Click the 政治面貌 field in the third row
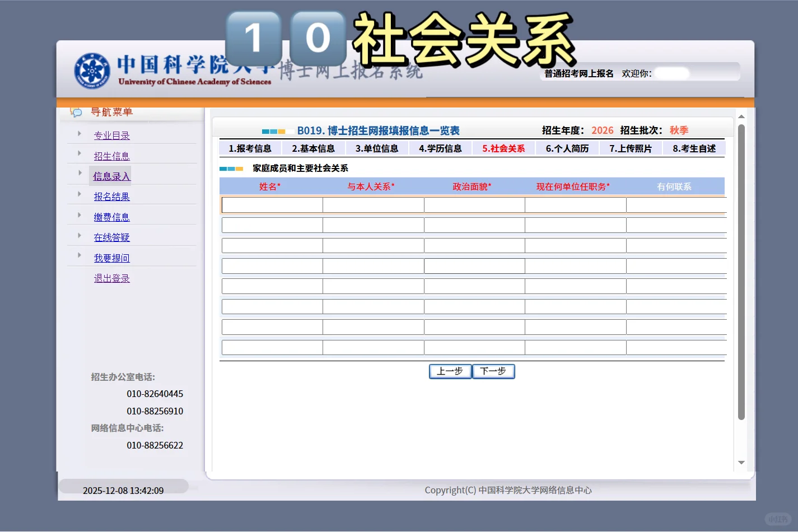Screen dimensions: 798x532 point(474,246)
